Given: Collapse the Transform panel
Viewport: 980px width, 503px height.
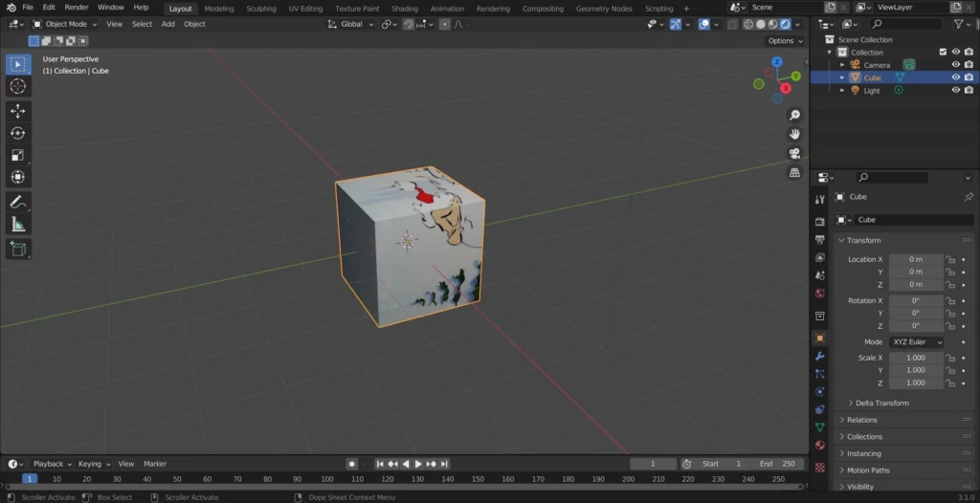Looking at the screenshot, I should click(x=863, y=241).
